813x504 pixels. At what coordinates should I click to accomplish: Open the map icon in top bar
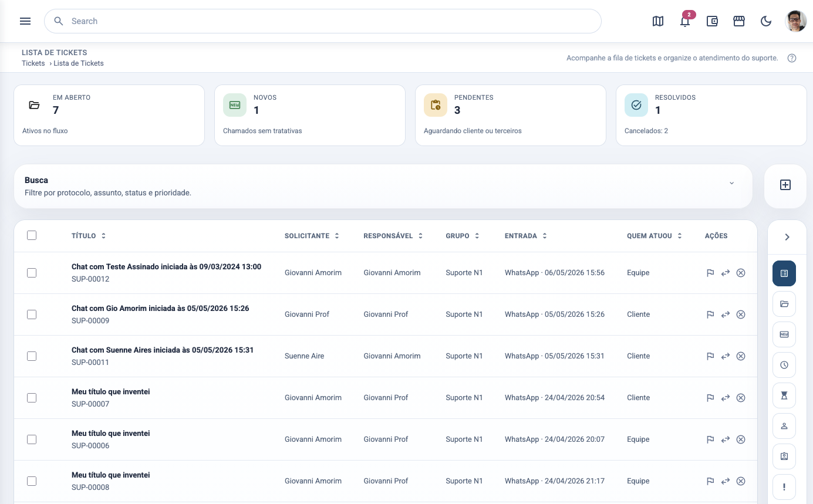click(x=658, y=21)
